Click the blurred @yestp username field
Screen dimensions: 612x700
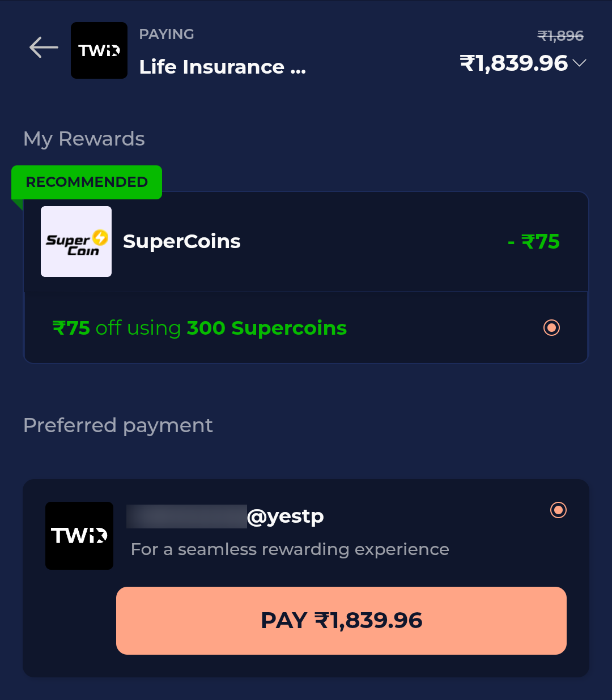(x=187, y=515)
